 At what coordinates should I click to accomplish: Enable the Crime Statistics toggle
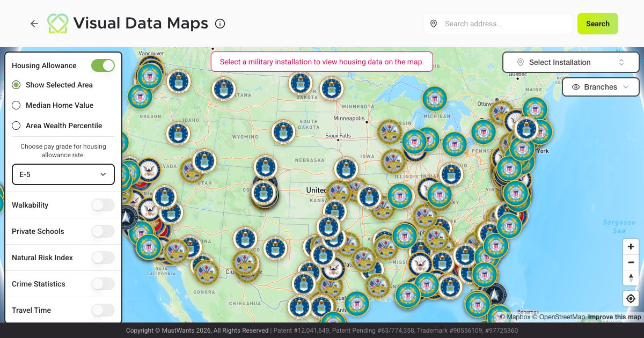(103, 284)
